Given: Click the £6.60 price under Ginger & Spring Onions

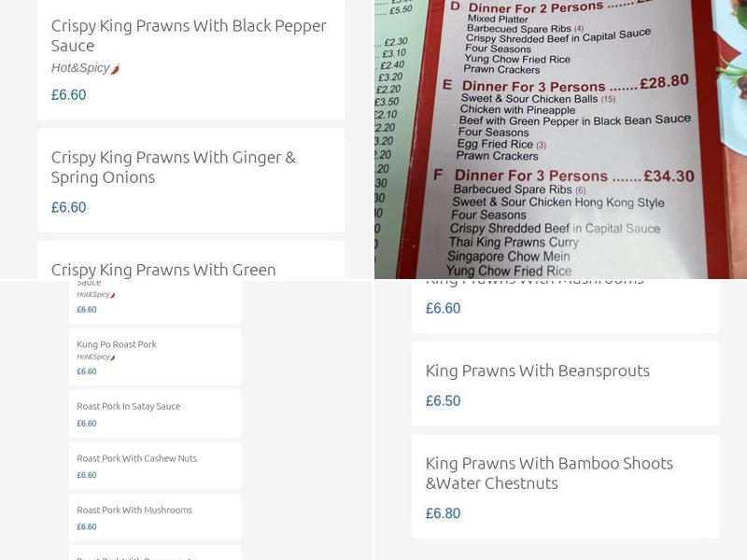Looking at the screenshot, I should click(68, 207).
